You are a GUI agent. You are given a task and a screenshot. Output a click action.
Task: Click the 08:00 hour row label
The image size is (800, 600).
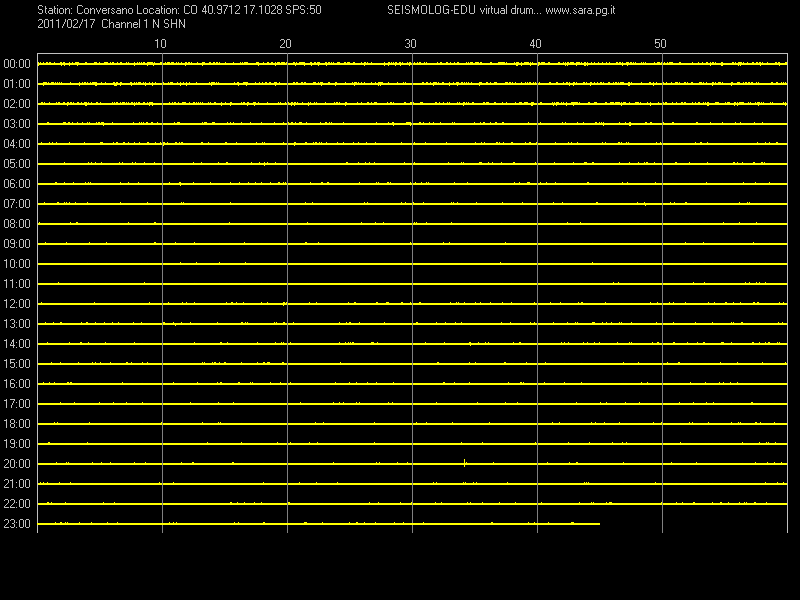[x=17, y=224]
